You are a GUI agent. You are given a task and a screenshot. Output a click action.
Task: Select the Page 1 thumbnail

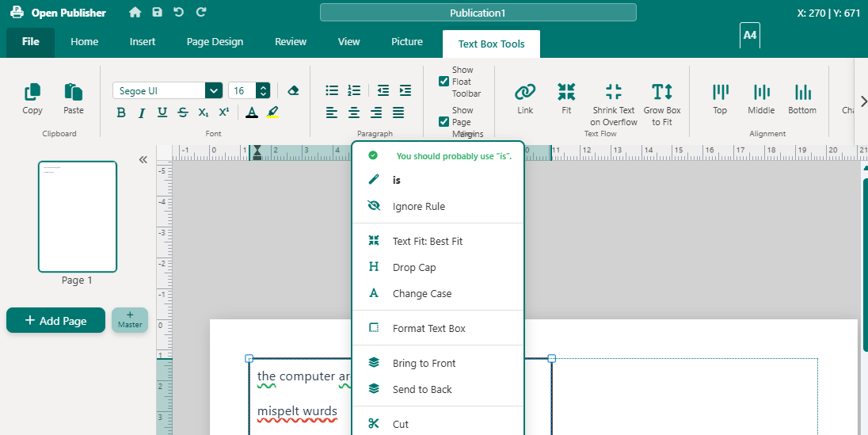pyautogui.click(x=78, y=216)
